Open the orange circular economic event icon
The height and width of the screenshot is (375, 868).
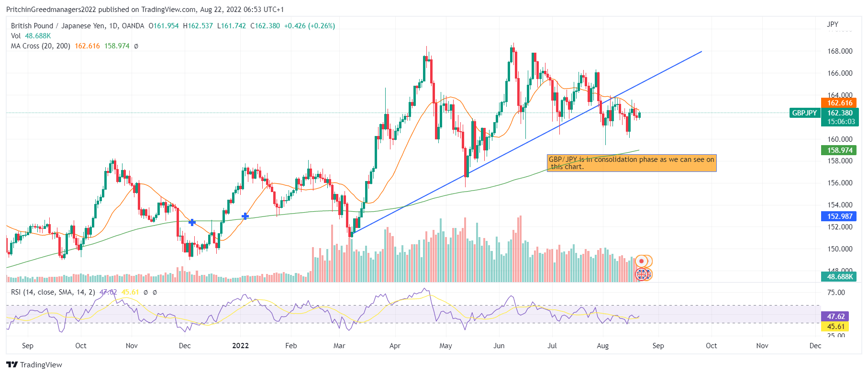click(642, 261)
